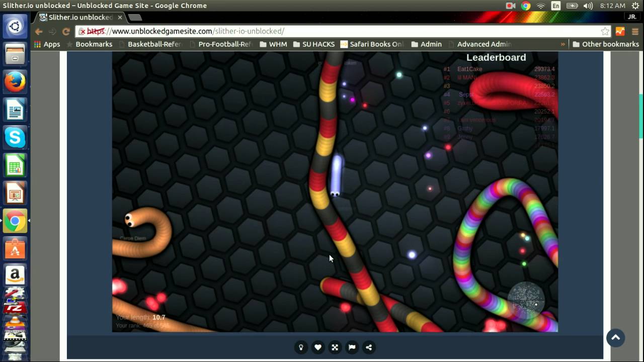Open the Basketball-Reference bookmark
The height and width of the screenshot is (362, 644).
149,44
